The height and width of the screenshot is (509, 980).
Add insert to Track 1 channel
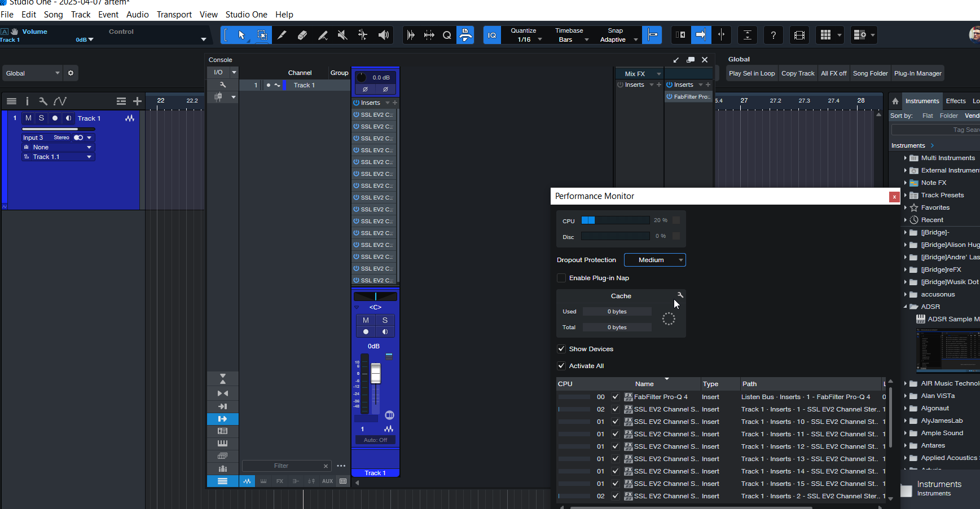[x=395, y=103]
